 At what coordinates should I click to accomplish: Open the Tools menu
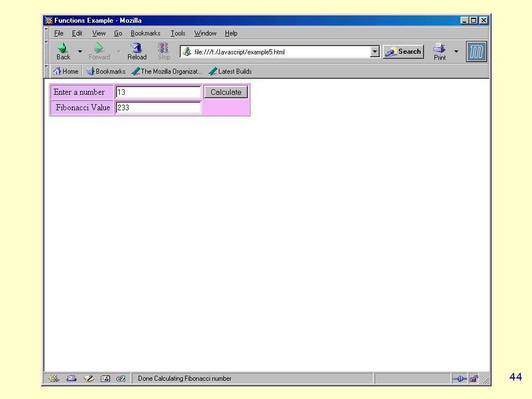(x=178, y=33)
